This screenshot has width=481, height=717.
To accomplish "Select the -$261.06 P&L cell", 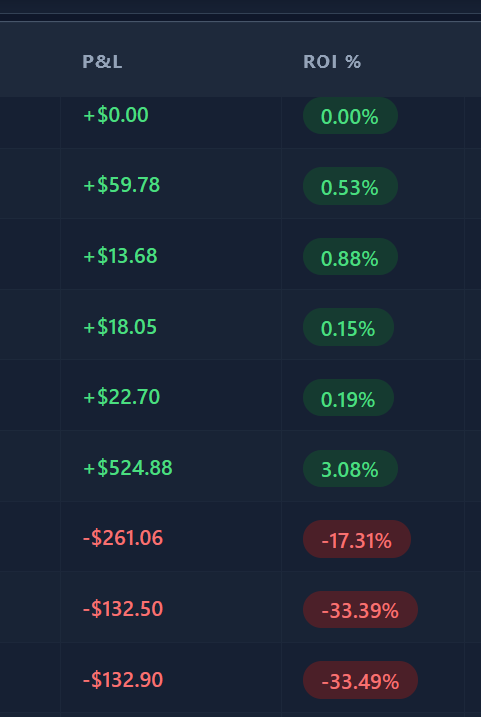I will (123, 538).
